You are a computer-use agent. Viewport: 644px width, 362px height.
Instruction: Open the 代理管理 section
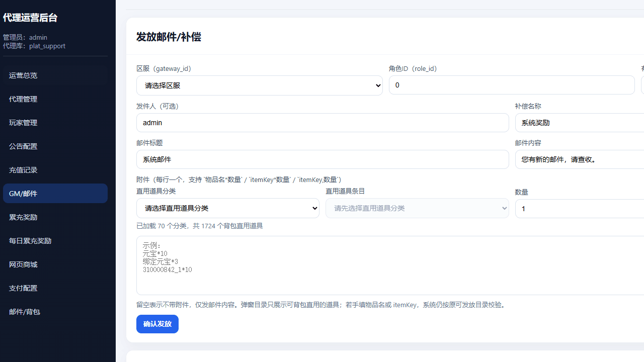(23, 99)
